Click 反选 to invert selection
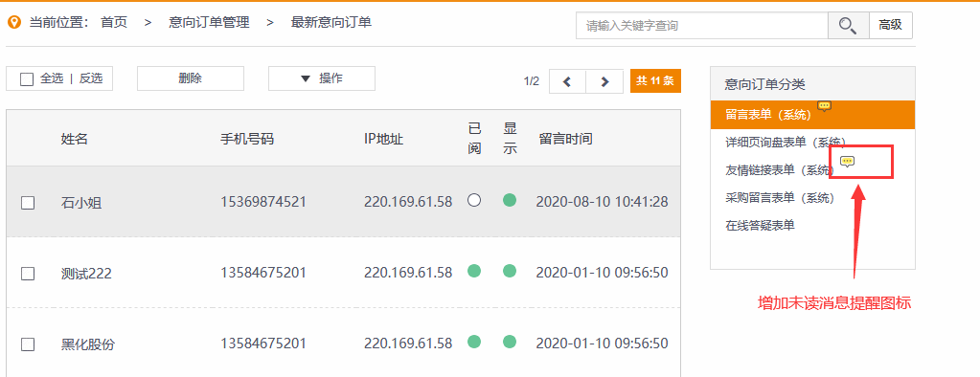Screen dimensions: 980x377 [91, 78]
